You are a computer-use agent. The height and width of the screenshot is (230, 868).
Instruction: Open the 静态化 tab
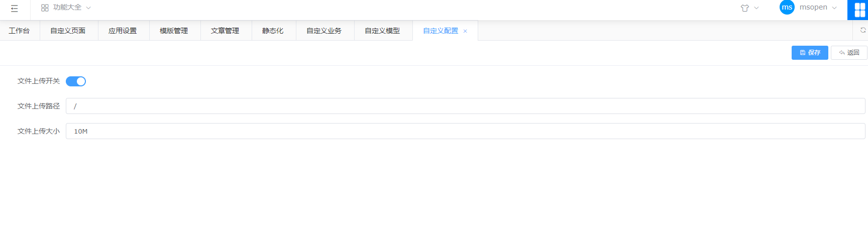click(x=273, y=31)
